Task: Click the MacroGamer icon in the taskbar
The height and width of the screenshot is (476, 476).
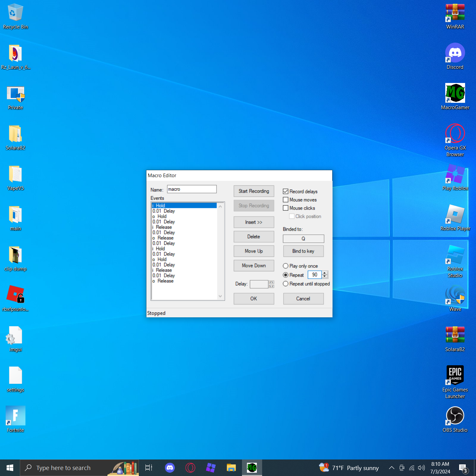Action: click(252, 468)
